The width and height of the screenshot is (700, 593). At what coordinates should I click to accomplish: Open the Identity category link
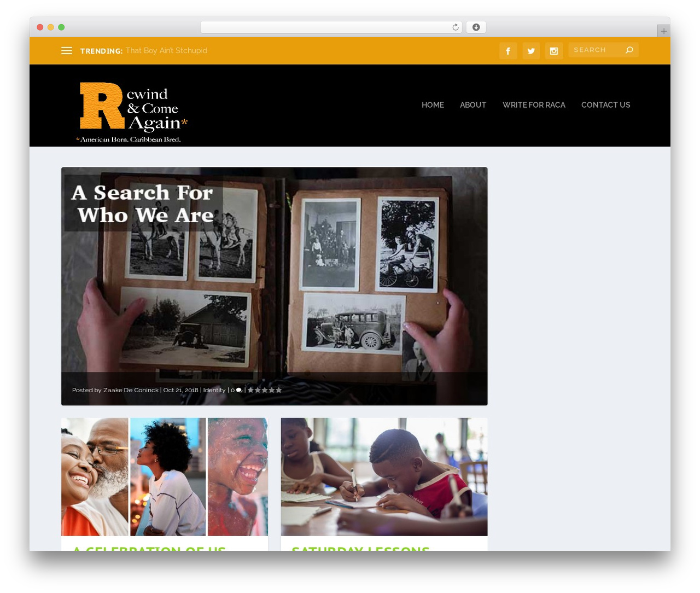coord(214,390)
